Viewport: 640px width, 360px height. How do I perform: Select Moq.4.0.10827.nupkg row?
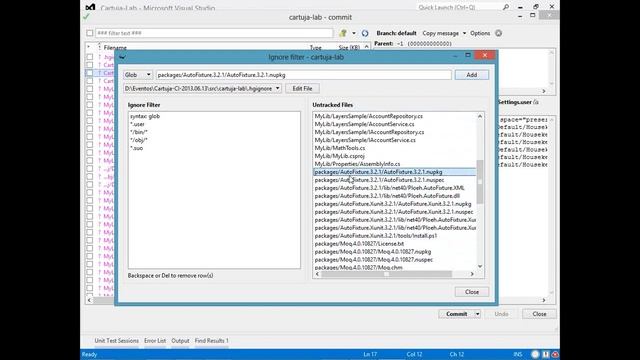pyautogui.click(x=373, y=251)
